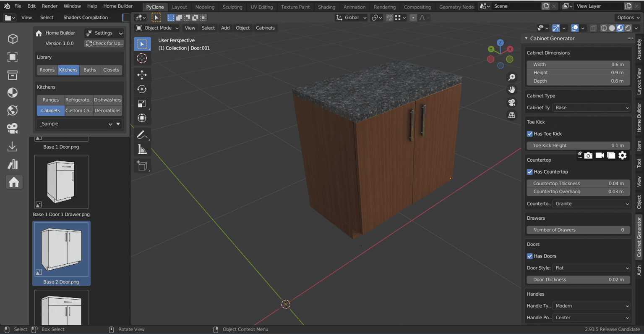Click the zoom magnifier viewport icon

point(512,77)
